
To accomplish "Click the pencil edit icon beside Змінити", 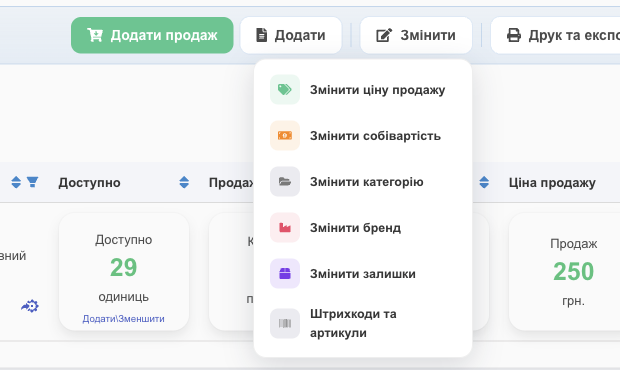I will pos(384,35).
